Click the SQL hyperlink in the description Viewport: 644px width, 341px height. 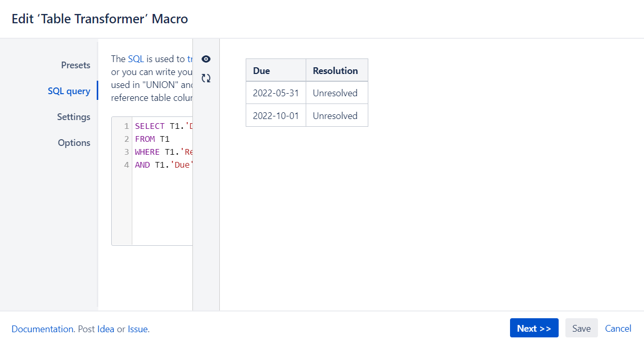pyautogui.click(x=136, y=58)
